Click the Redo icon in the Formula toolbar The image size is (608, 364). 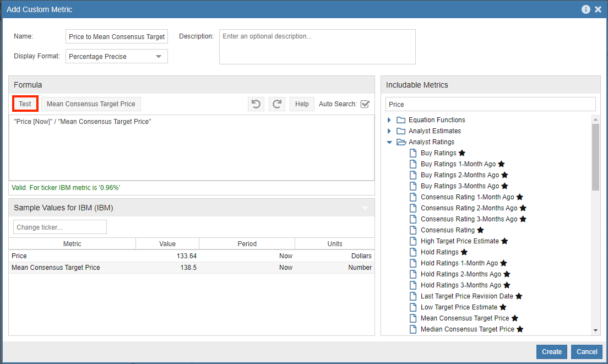pos(276,104)
